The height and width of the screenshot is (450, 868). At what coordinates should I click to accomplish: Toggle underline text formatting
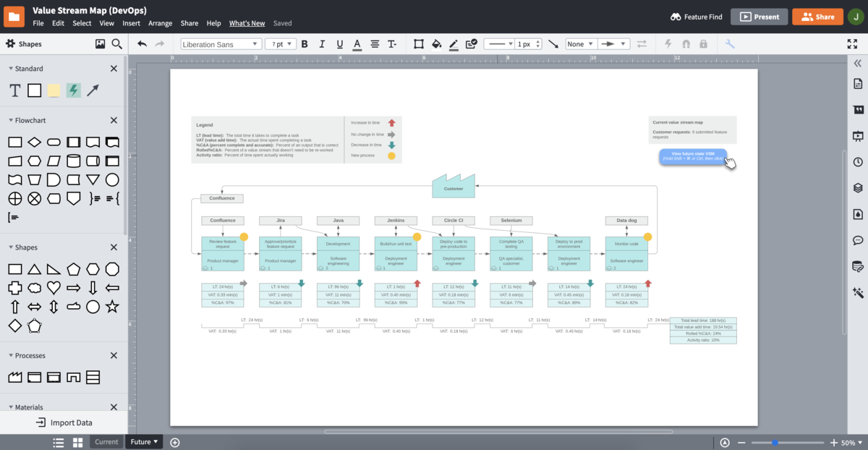pyautogui.click(x=339, y=44)
